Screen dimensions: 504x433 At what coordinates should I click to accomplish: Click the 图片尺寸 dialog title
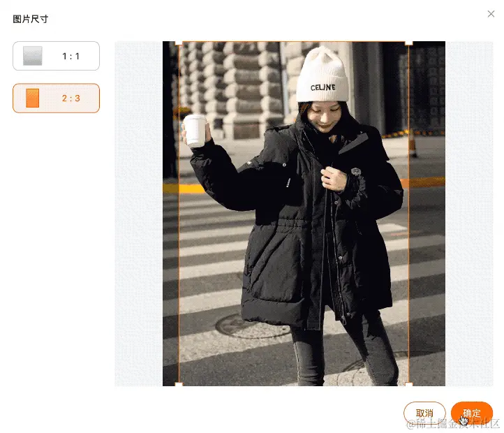tap(31, 19)
